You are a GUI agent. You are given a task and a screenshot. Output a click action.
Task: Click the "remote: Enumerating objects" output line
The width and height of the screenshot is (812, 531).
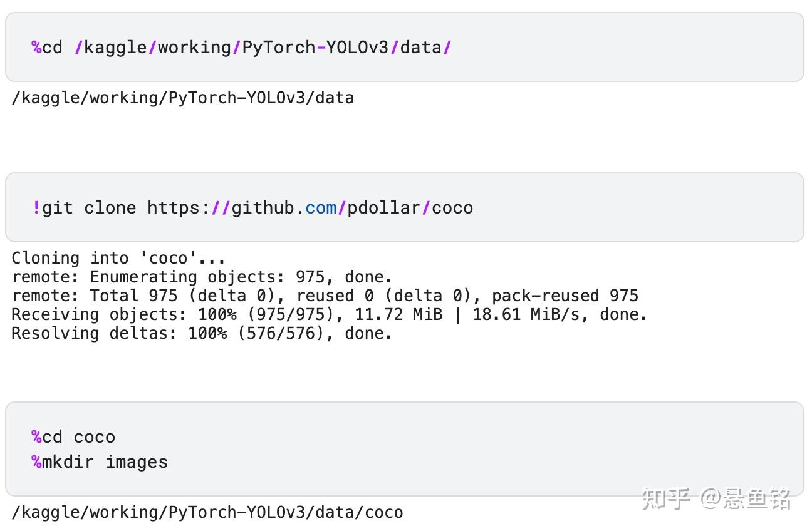click(202, 277)
